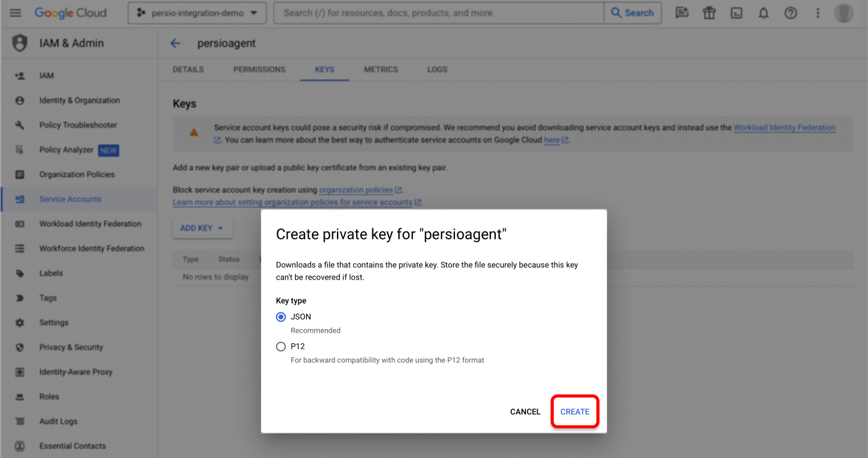Open the persio-integration-demo project selector

[x=196, y=12]
